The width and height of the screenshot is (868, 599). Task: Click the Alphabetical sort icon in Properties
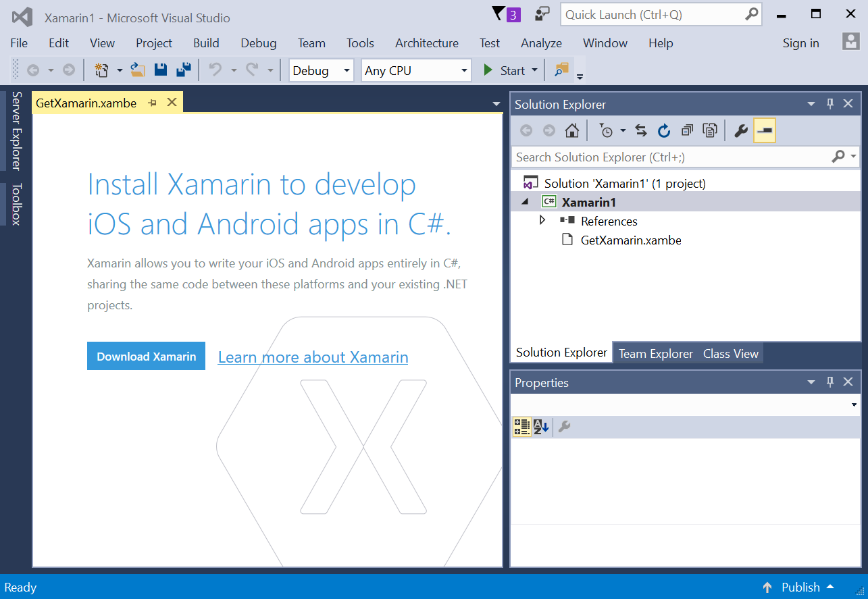click(541, 427)
